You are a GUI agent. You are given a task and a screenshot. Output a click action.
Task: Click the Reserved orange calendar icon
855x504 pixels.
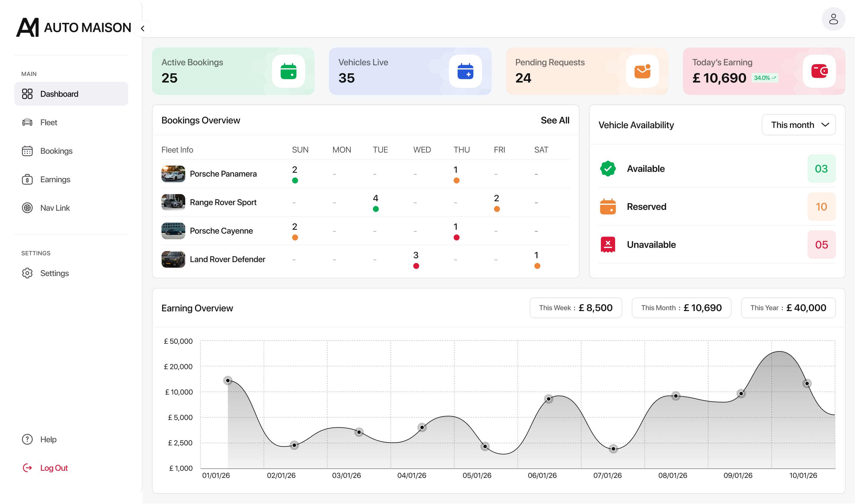pos(608,207)
